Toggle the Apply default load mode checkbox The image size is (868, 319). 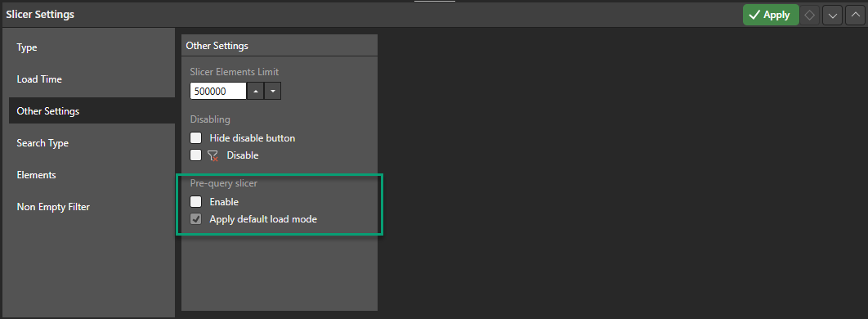pos(196,218)
